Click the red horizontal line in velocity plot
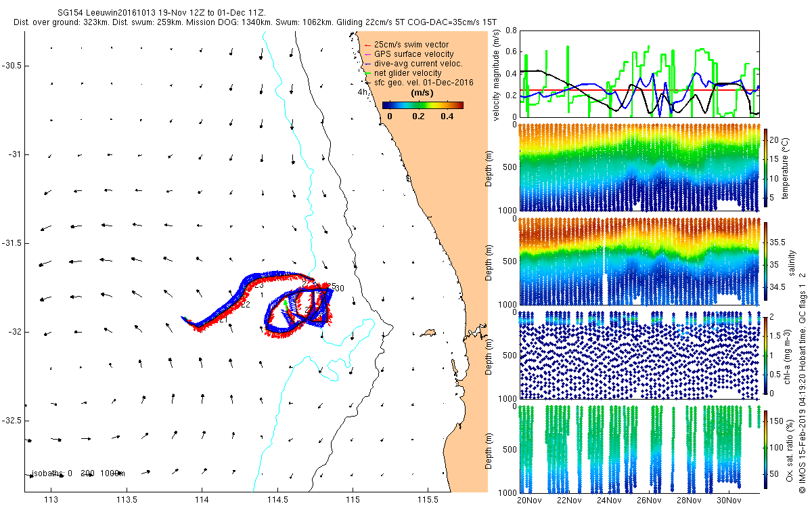 coord(639,89)
